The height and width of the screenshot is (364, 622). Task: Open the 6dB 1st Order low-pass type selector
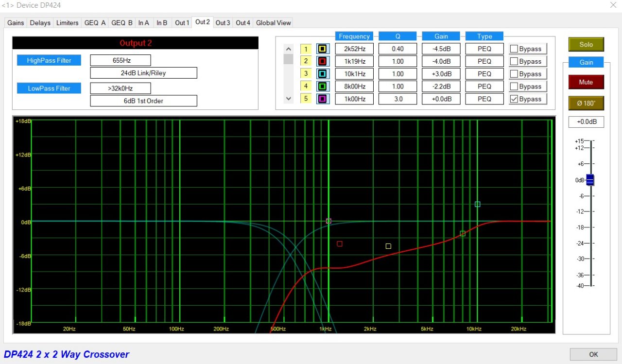[x=143, y=101]
